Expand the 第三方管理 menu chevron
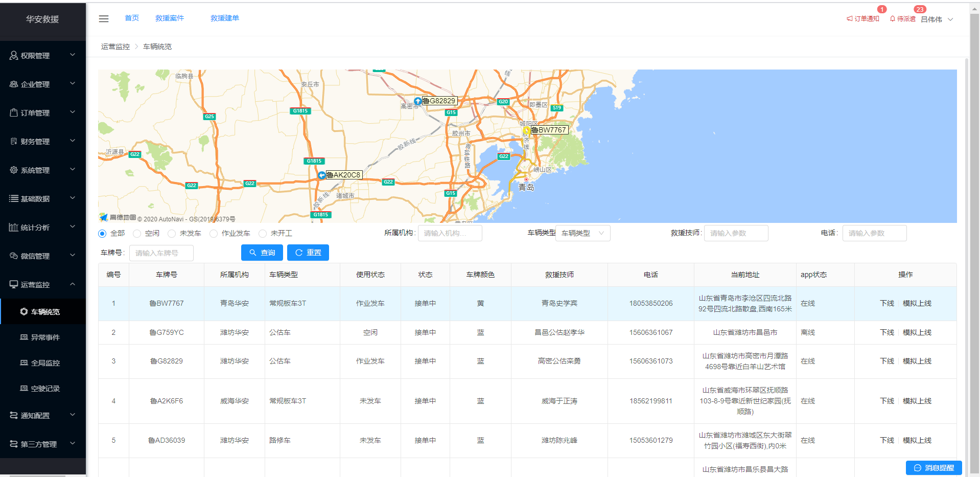Viewport: 980px width, 477px height. 73,443
